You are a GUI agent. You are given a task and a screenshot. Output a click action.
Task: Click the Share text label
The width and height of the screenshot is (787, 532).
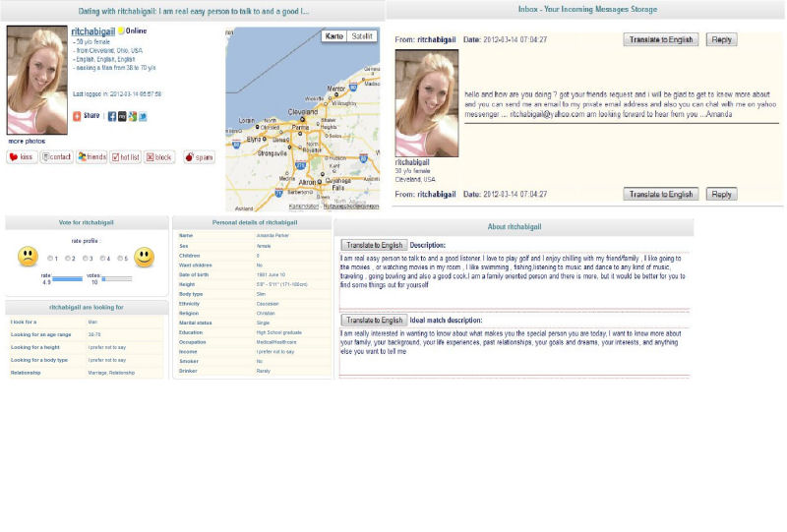[x=91, y=115]
